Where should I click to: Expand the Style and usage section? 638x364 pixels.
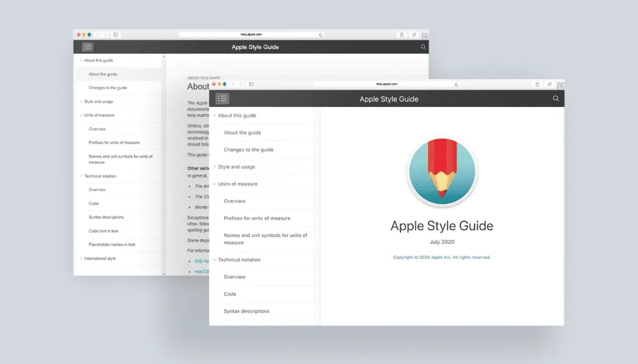tap(214, 167)
